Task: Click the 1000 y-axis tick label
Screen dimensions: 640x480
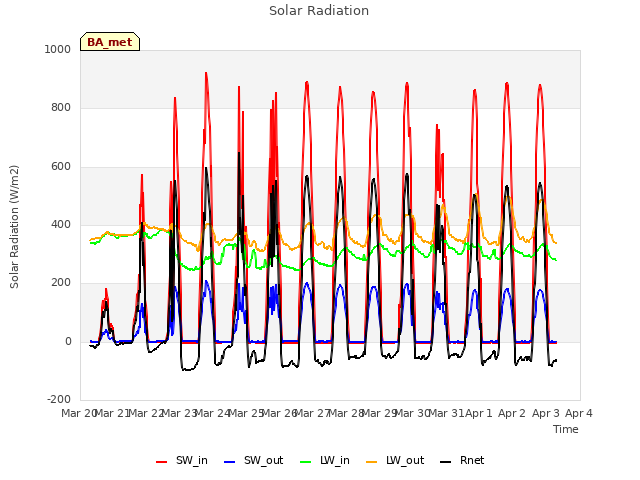Action: [58, 49]
